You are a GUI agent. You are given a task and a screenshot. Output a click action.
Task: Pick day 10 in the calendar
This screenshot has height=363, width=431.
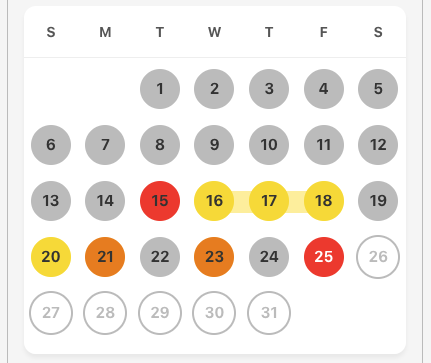click(x=269, y=145)
